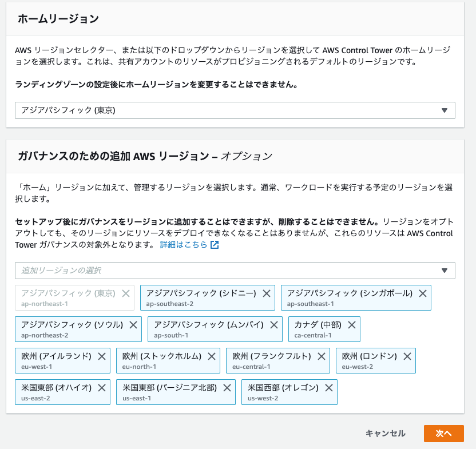Open the home region dropdown showing アジアパシフィック (東京)
This screenshot has height=449, width=476.
click(x=235, y=110)
